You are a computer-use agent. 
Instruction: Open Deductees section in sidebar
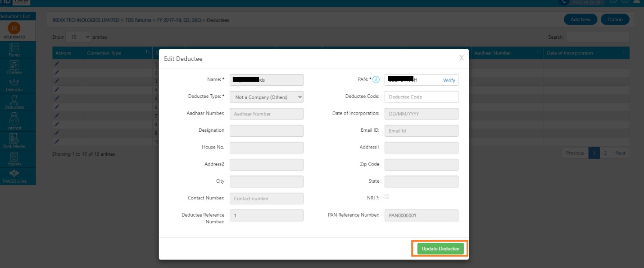pos(14,103)
